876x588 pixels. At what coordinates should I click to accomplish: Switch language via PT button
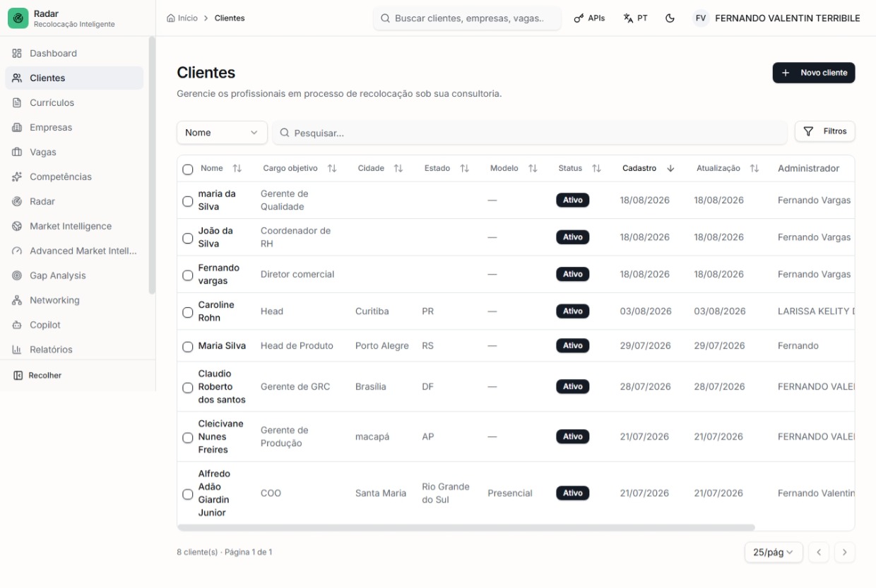(636, 18)
